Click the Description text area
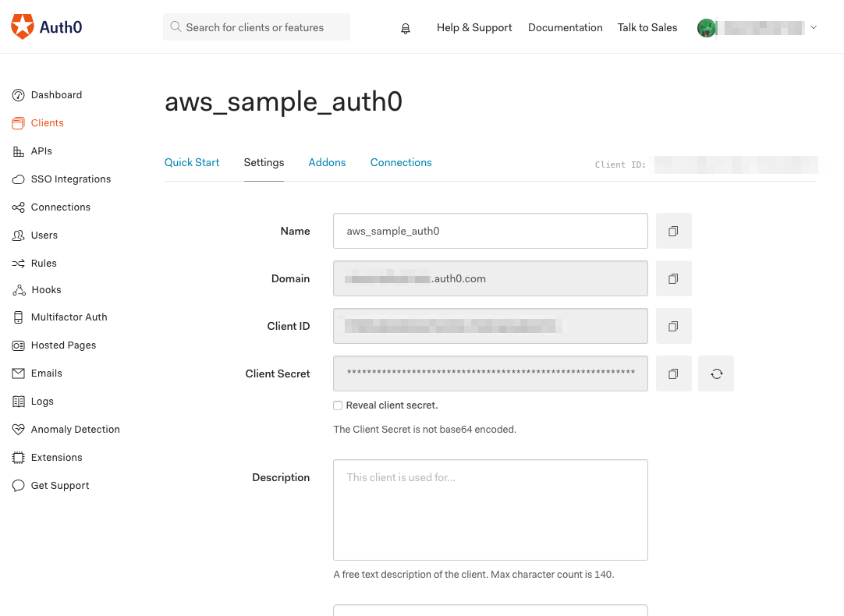 (490, 510)
